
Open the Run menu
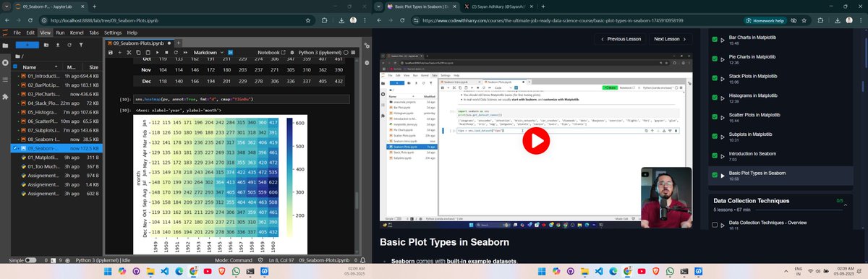coord(60,33)
